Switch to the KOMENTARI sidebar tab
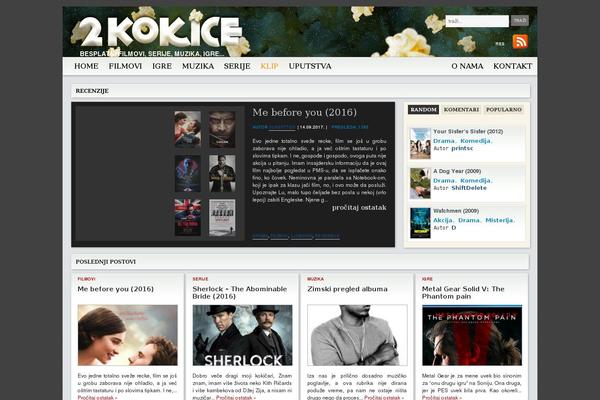The width and height of the screenshot is (600, 400). coord(461,109)
